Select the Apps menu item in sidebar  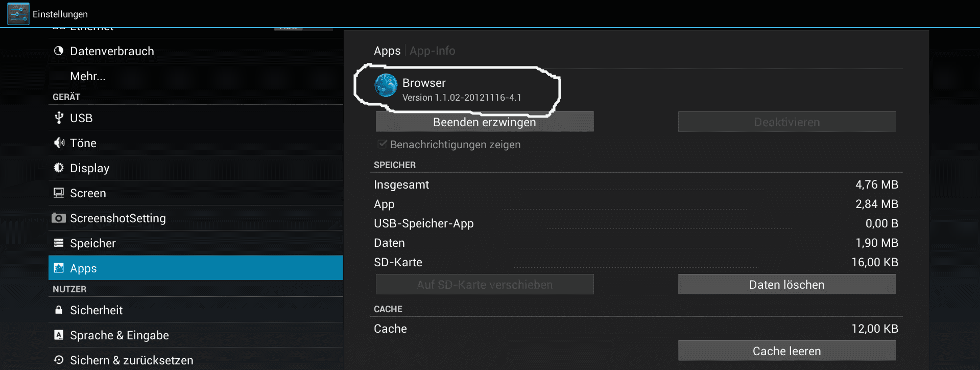tap(196, 268)
